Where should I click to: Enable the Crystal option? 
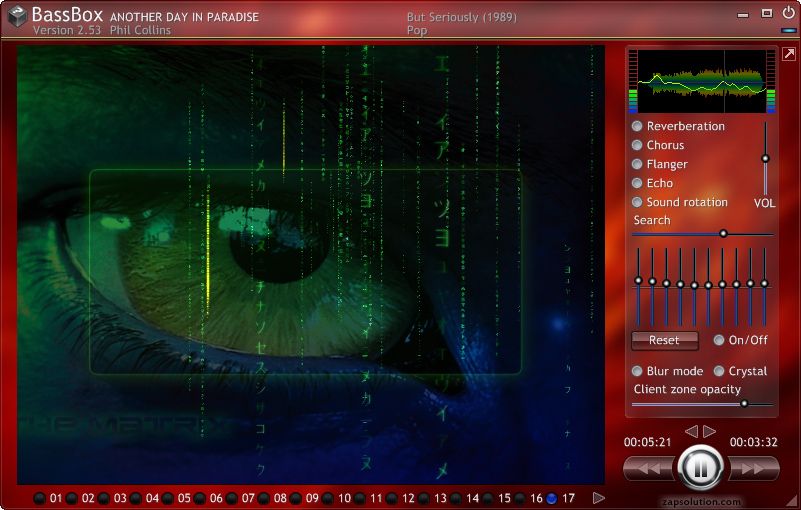(x=719, y=371)
